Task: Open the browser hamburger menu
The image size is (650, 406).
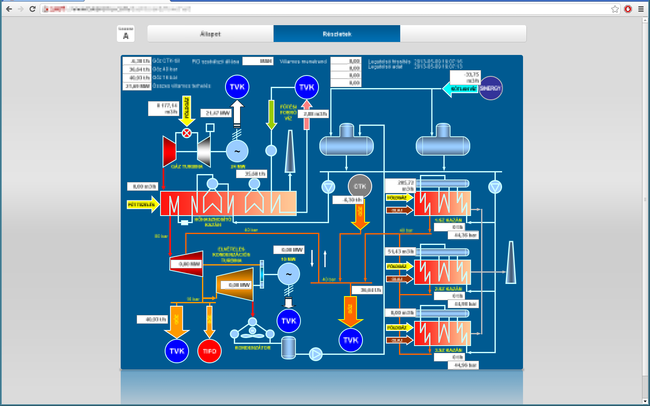Action: (x=640, y=9)
